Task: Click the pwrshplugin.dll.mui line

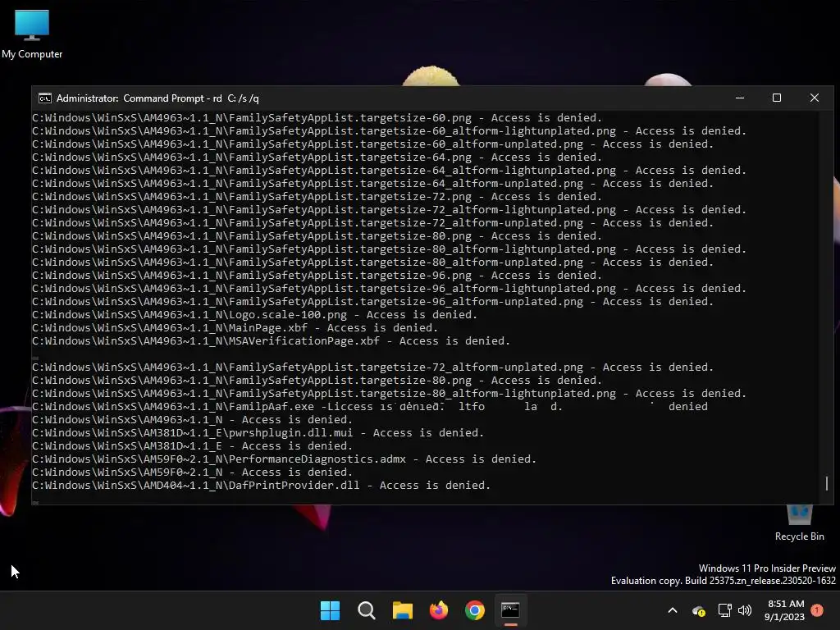Action: pyautogui.click(x=258, y=433)
